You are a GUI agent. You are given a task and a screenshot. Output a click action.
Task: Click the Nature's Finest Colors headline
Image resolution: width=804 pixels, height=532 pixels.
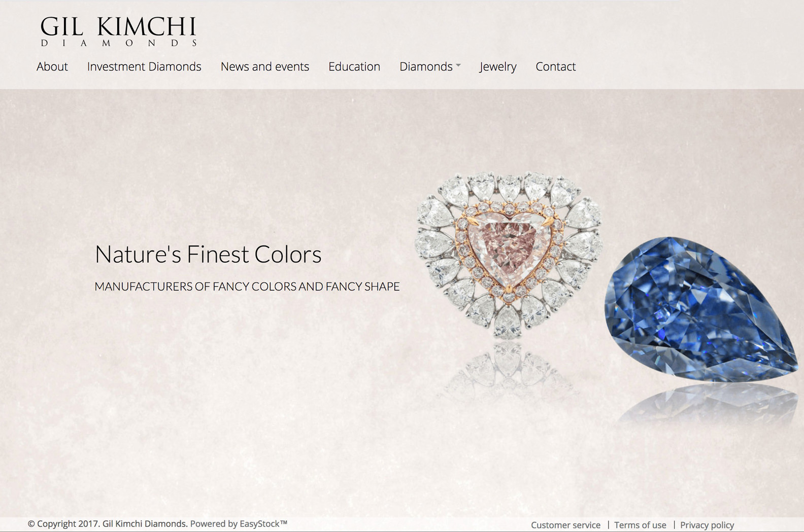click(x=208, y=254)
